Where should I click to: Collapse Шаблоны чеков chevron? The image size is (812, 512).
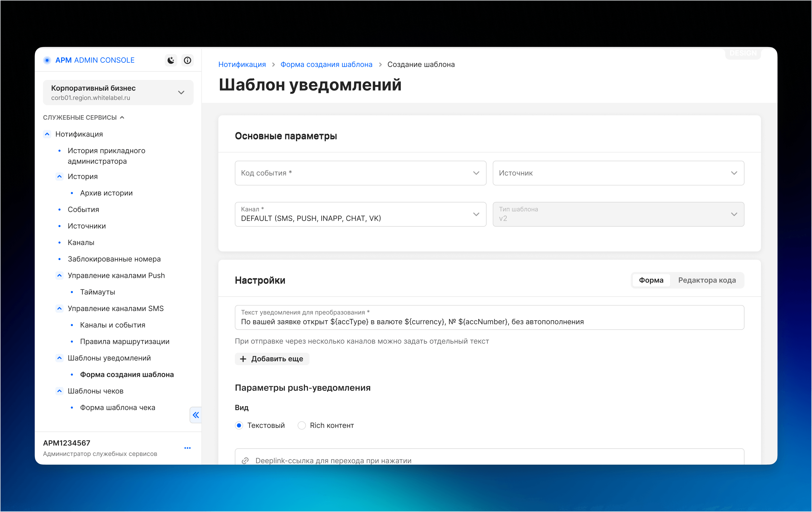coord(59,391)
